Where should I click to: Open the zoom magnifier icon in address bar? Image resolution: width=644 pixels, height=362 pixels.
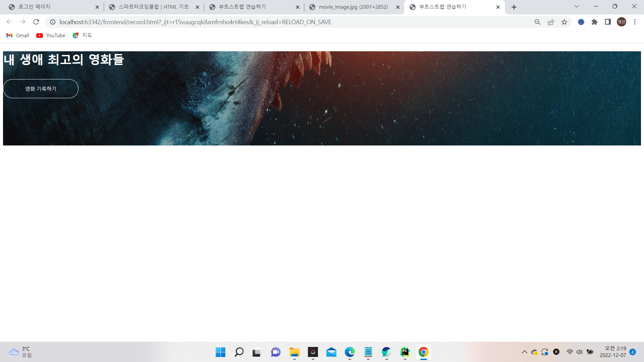[537, 22]
